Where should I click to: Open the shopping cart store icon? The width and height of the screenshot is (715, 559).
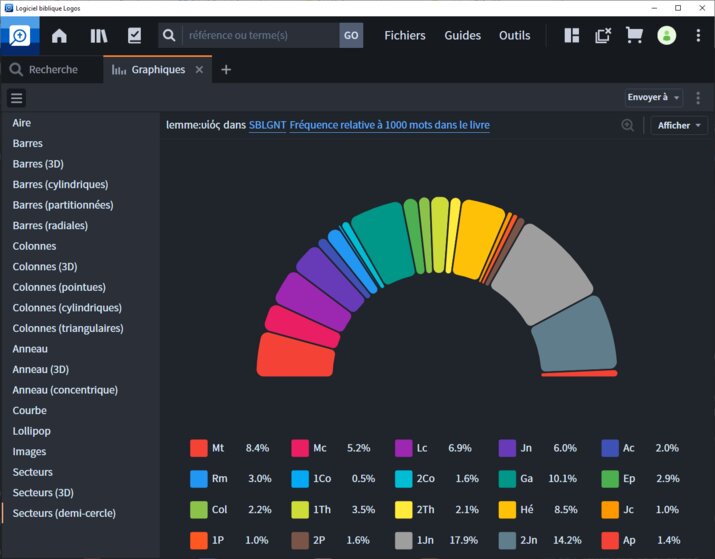click(634, 36)
